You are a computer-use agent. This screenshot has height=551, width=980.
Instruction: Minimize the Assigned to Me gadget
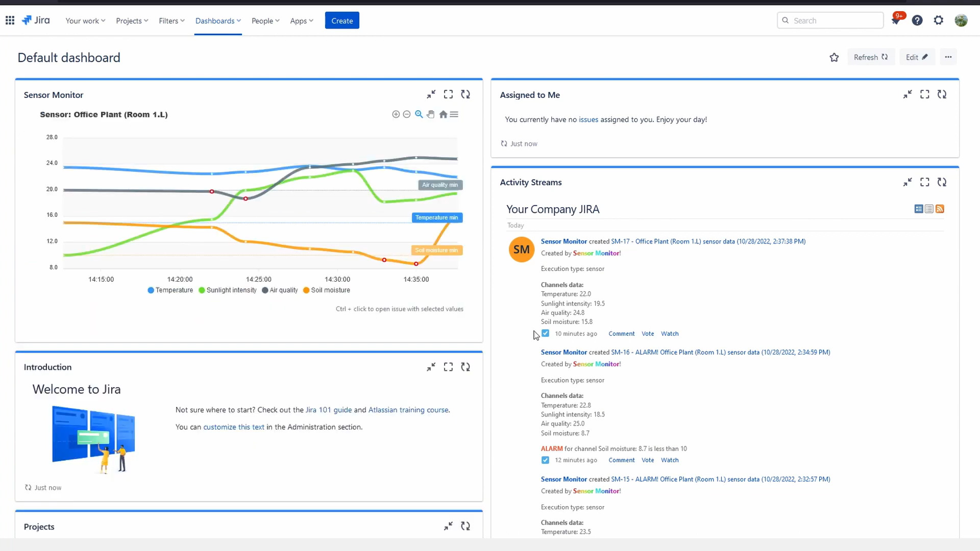point(908,94)
